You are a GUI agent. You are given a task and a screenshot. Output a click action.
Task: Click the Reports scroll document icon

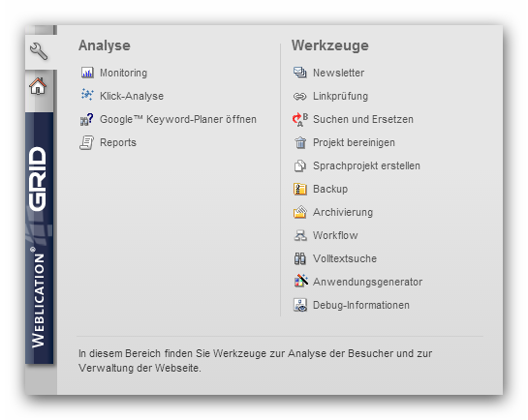tap(87, 142)
